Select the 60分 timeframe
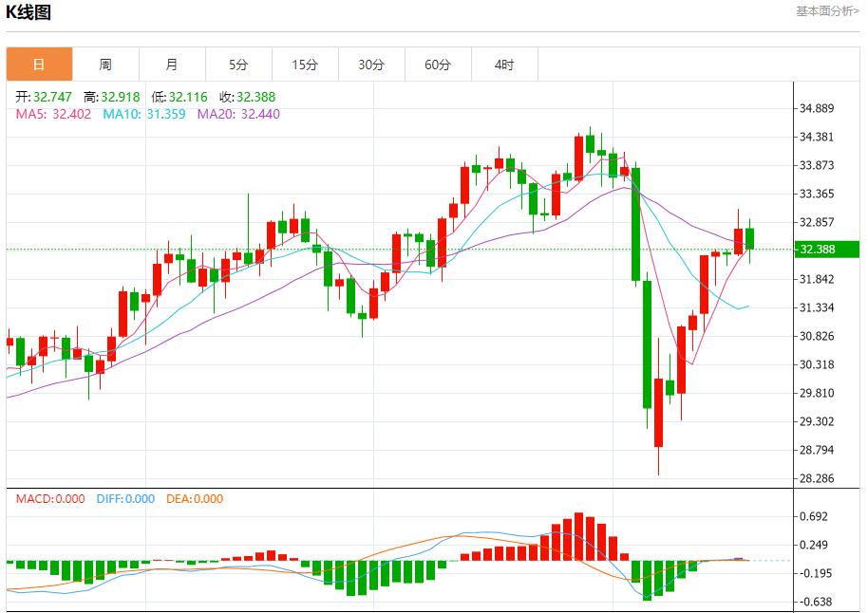The height and width of the screenshot is (613, 868). 439,65
